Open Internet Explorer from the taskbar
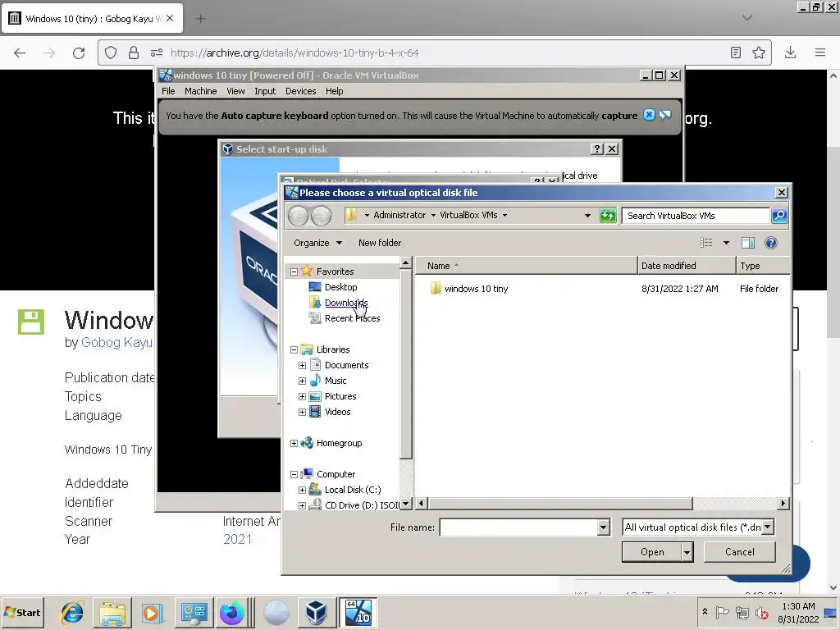840x630 pixels. [72, 612]
